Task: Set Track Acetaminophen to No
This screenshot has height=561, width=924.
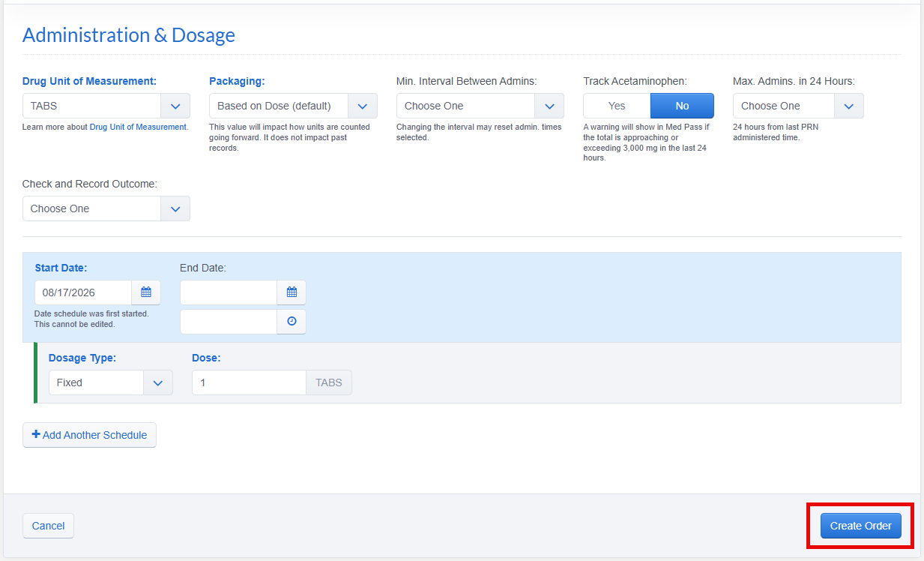Action: [x=682, y=106]
